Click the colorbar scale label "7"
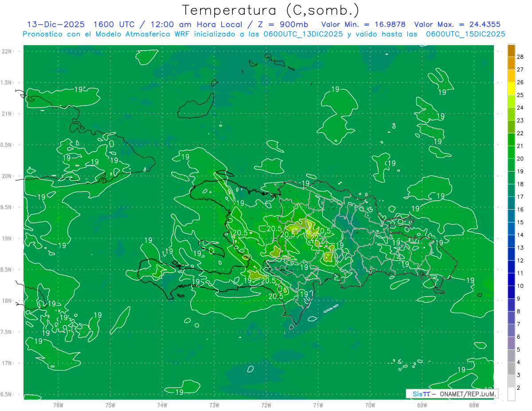This screenshot has width=532, height=411. tap(519, 324)
